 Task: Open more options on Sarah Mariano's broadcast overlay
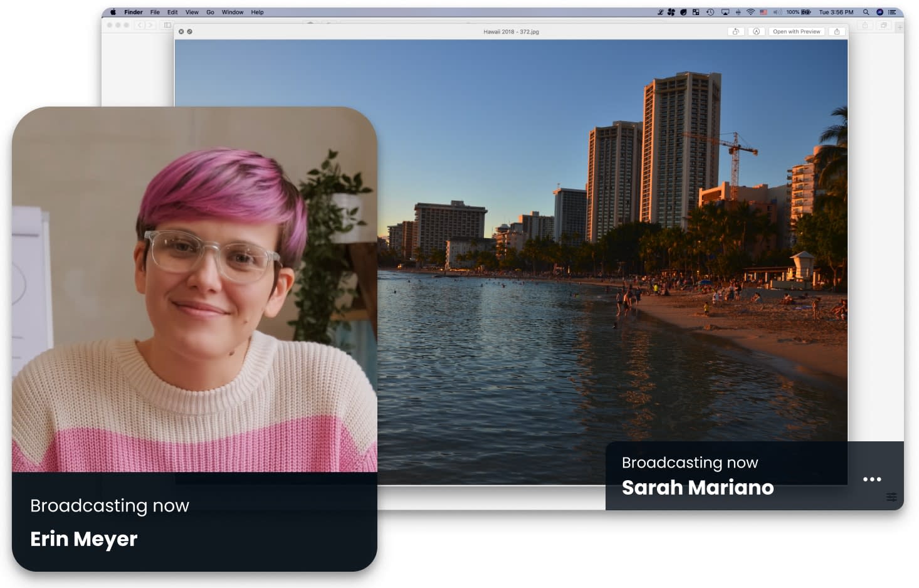tap(872, 478)
